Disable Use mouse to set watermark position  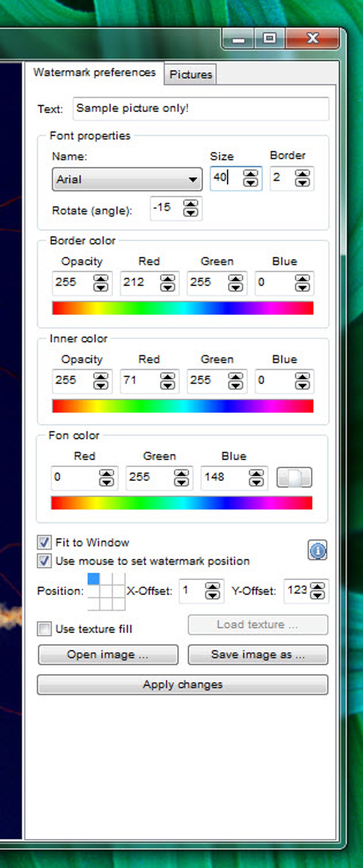[x=44, y=561]
